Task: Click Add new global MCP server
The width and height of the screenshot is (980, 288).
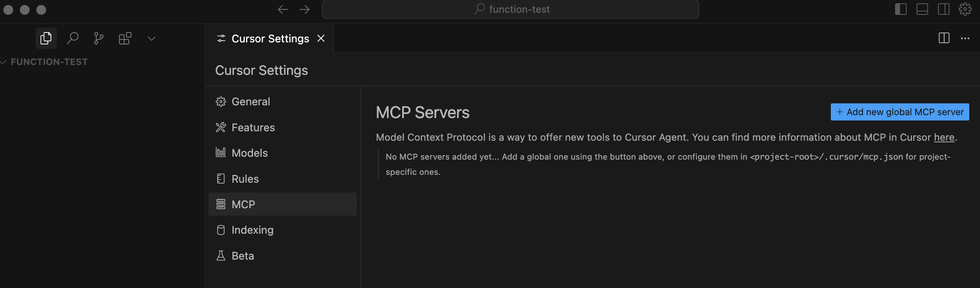Action: [900, 112]
